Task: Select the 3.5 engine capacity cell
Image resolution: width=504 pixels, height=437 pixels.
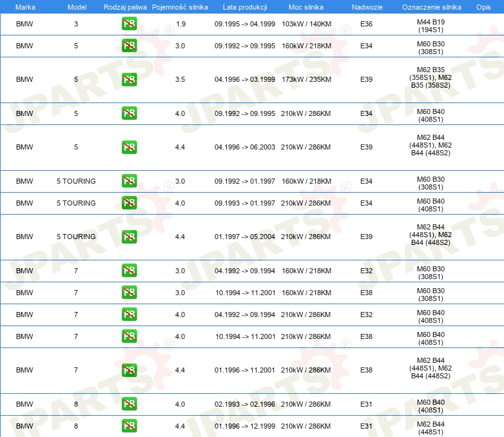Action: pyautogui.click(x=180, y=79)
